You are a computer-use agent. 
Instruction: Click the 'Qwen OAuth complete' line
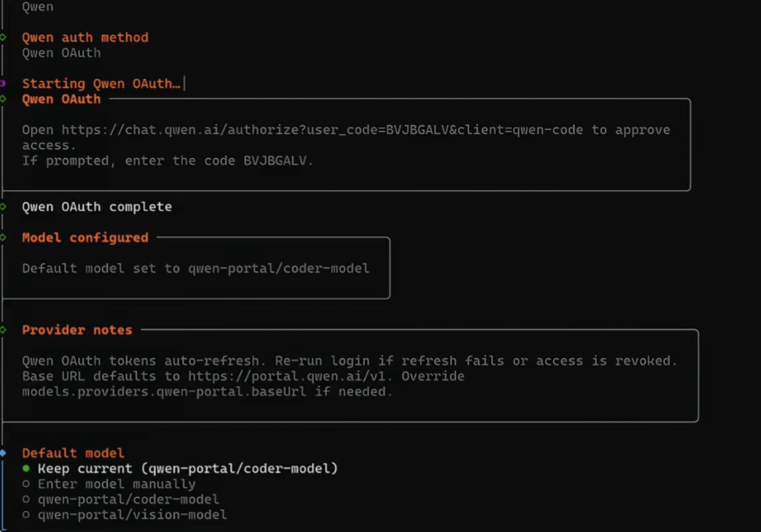tap(97, 207)
